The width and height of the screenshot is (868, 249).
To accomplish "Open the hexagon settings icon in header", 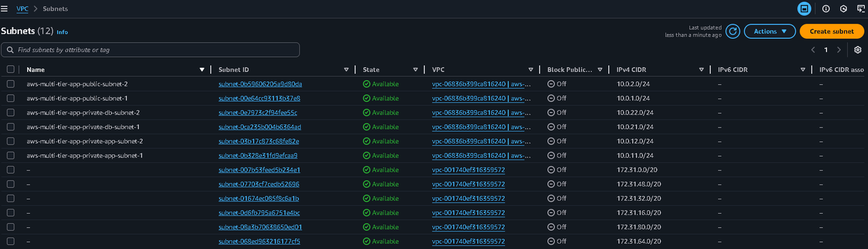I will click(x=844, y=9).
